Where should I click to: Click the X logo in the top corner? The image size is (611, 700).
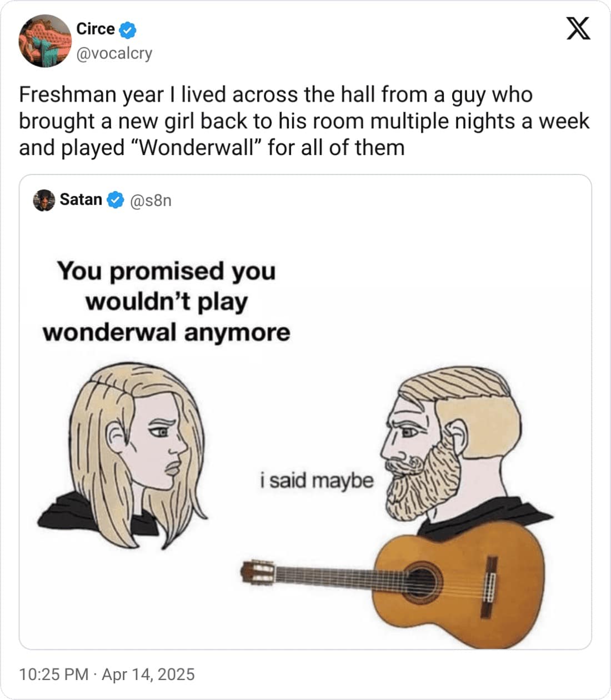578,28
